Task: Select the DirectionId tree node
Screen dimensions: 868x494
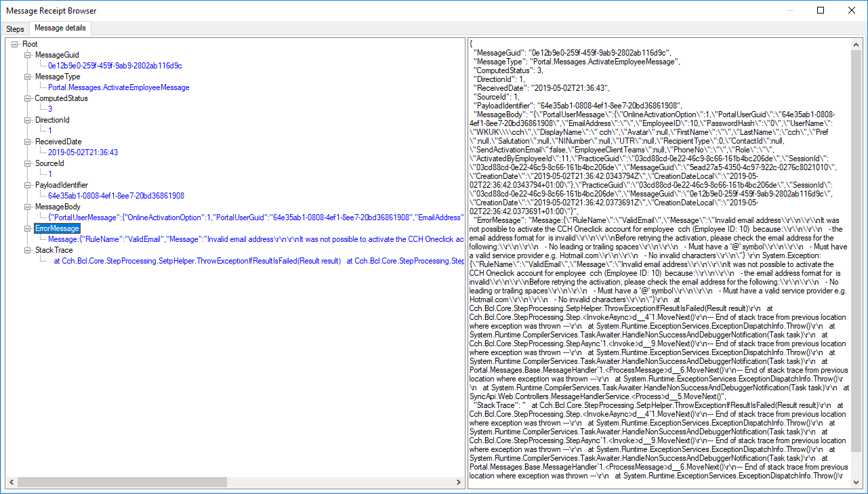Action: pos(52,120)
